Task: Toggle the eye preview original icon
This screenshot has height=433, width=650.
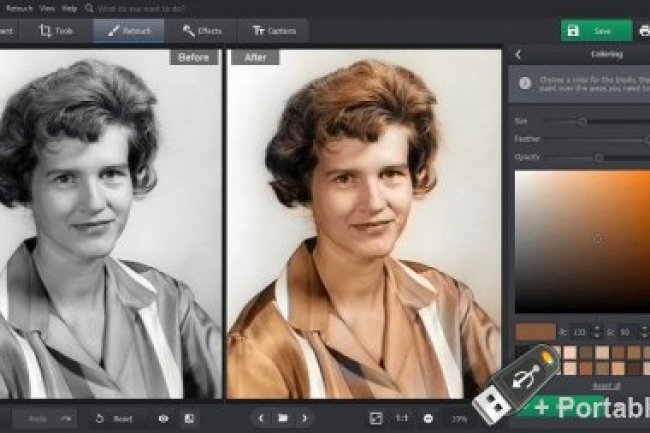Action: click(163, 418)
